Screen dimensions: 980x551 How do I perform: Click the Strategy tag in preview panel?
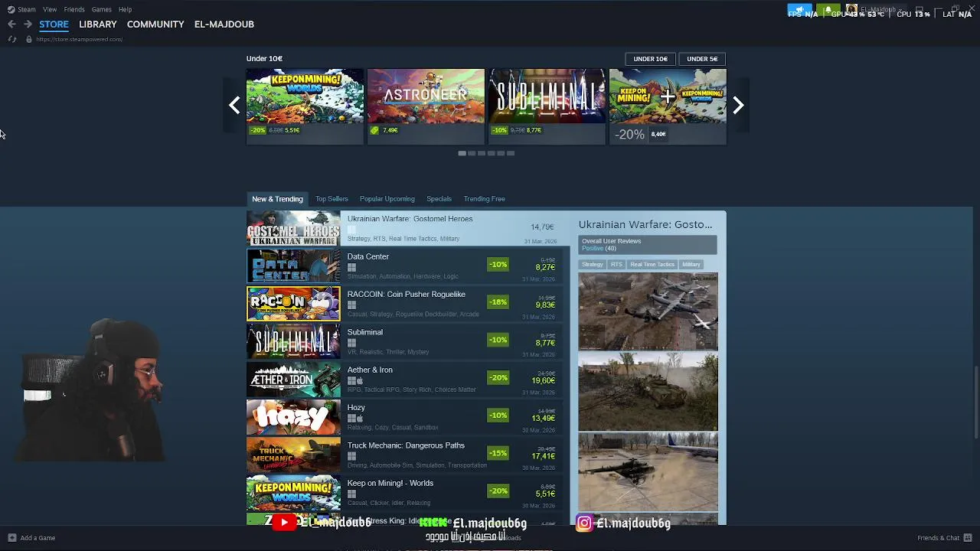click(x=592, y=265)
